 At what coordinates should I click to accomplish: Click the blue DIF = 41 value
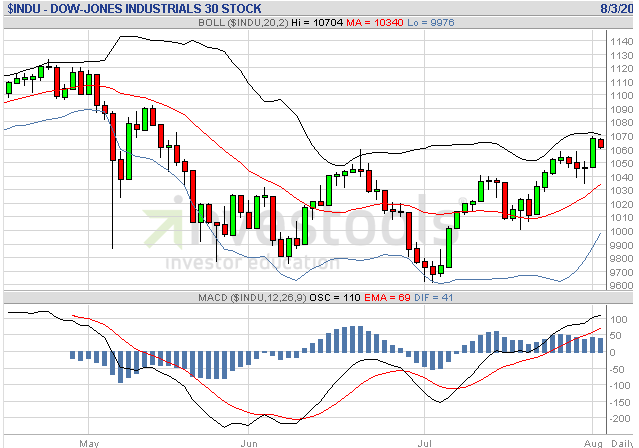click(x=434, y=298)
